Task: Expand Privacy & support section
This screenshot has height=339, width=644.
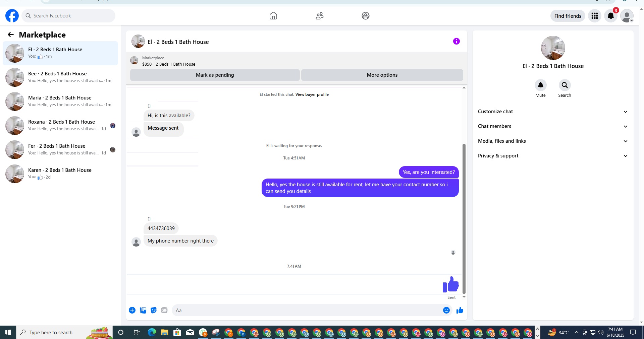Action: tap(553, 156)
